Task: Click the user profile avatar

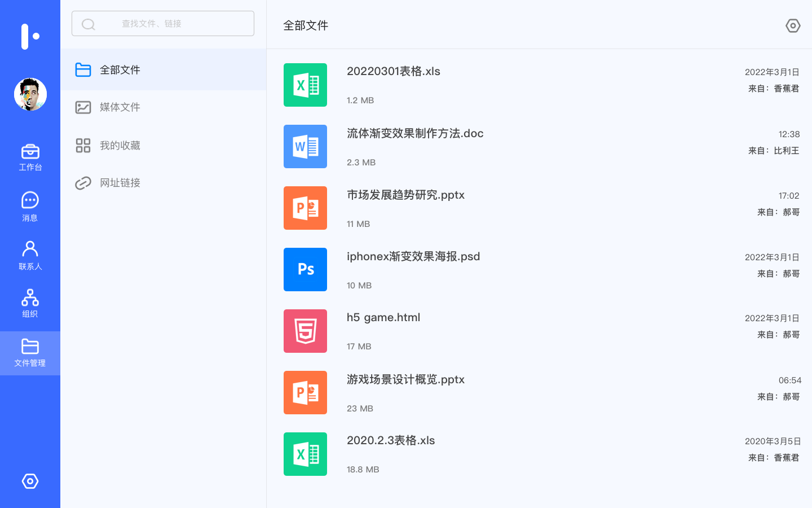Action: 30,94
